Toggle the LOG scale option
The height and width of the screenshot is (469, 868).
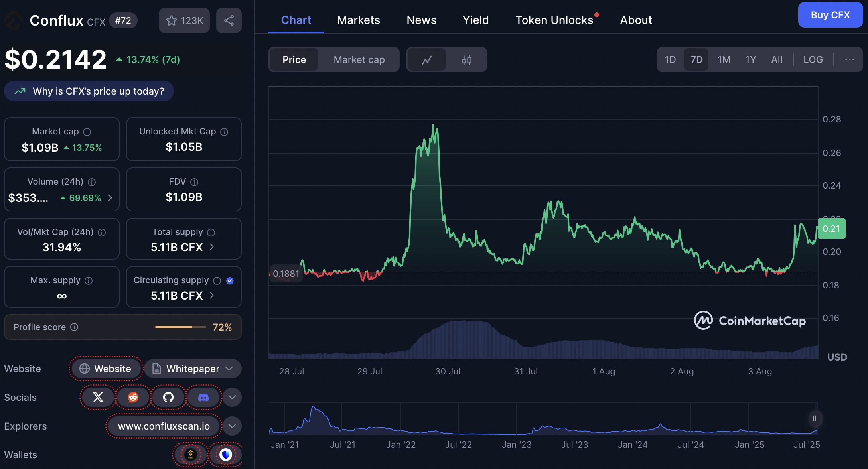pos(813,60)
